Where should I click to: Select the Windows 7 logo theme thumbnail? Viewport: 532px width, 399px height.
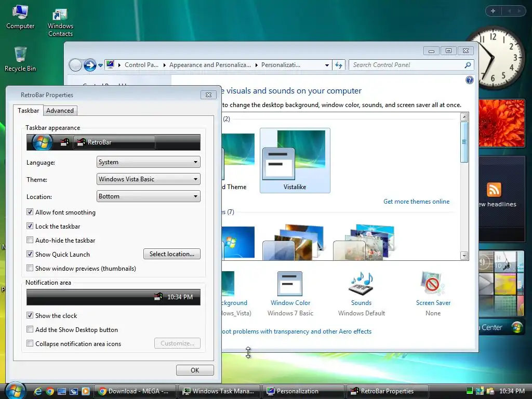238,242
